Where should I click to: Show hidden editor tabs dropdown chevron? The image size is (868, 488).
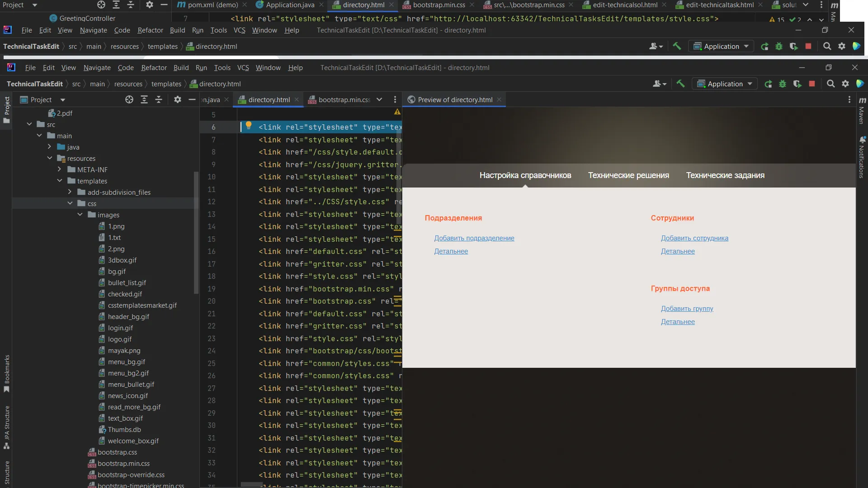pos(379,100)
